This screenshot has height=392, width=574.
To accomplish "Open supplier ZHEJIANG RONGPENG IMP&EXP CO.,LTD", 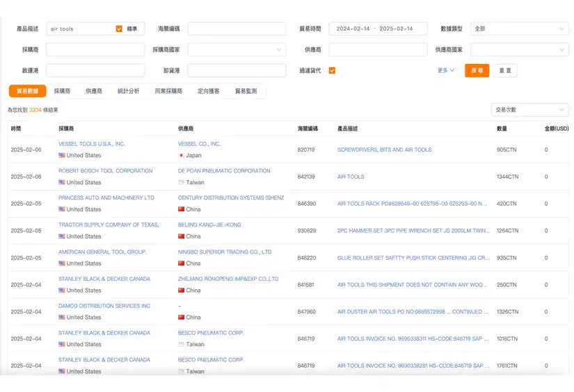I will [x=228, y=279].
